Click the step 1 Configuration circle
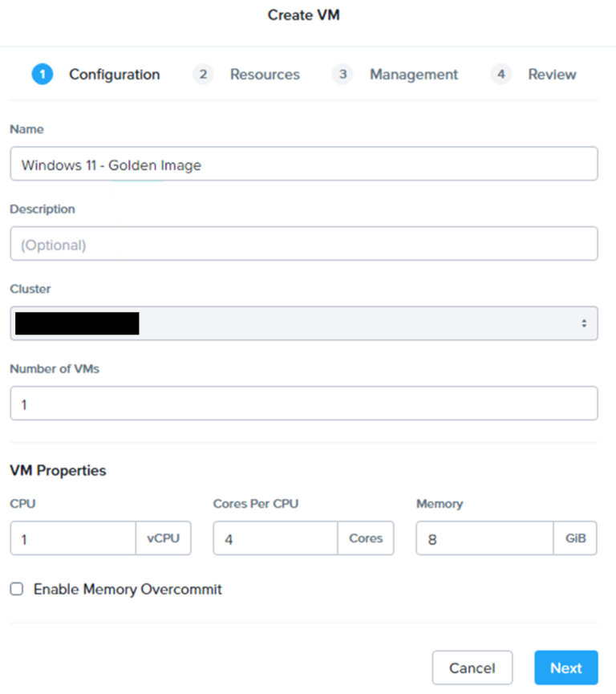This screenshot has width=616, height=694. 42,74
